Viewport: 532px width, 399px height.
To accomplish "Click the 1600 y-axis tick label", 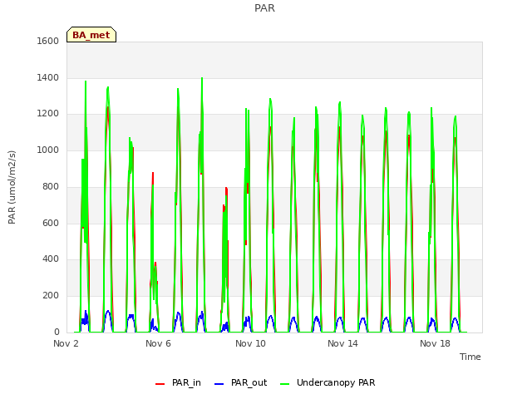I will coord(48,41).
